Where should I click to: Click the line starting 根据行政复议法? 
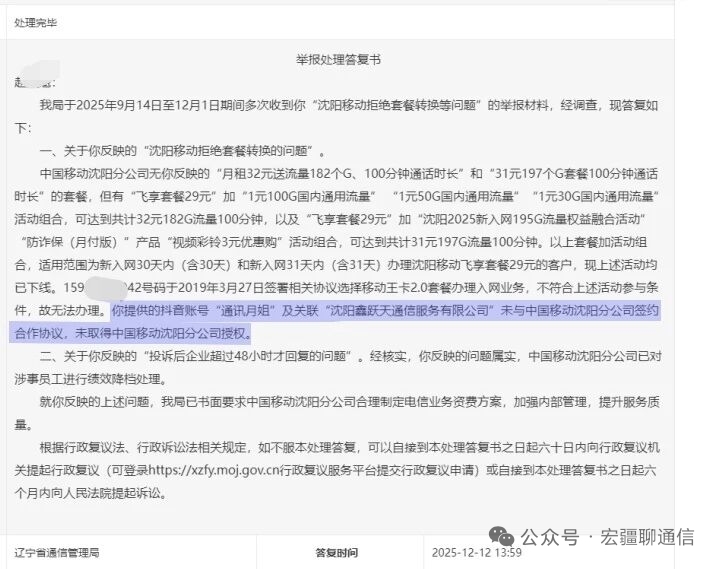349,447
